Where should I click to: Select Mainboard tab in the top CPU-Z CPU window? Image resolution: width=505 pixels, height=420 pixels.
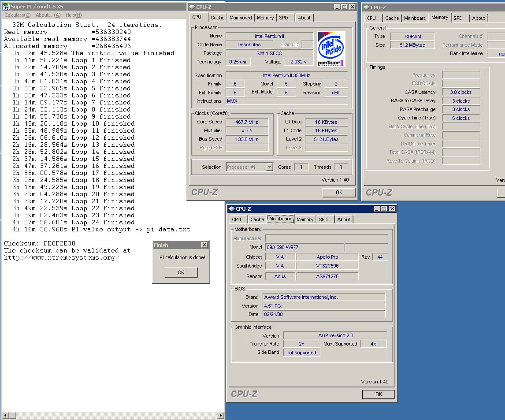click(x=241, y=18)
